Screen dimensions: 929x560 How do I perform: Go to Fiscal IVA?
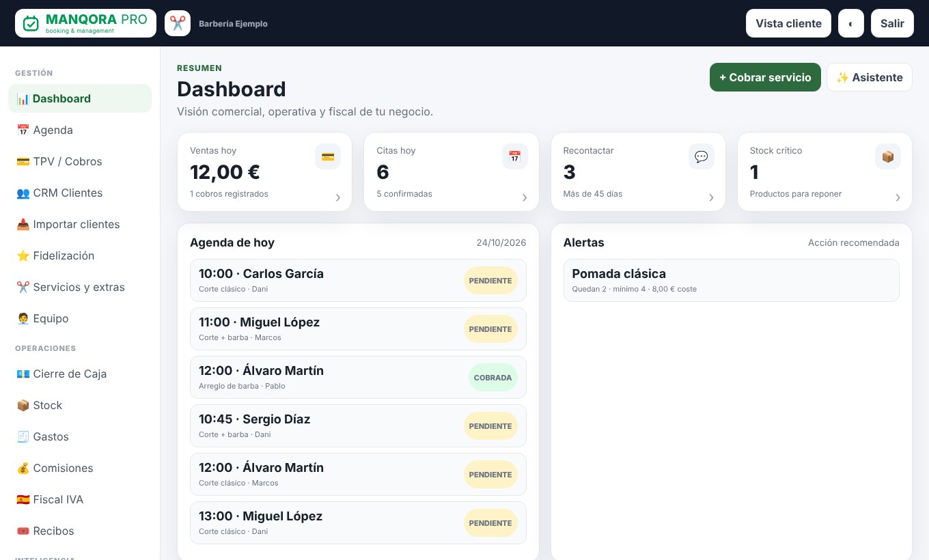pyautogui.click(x=80, y=499)
